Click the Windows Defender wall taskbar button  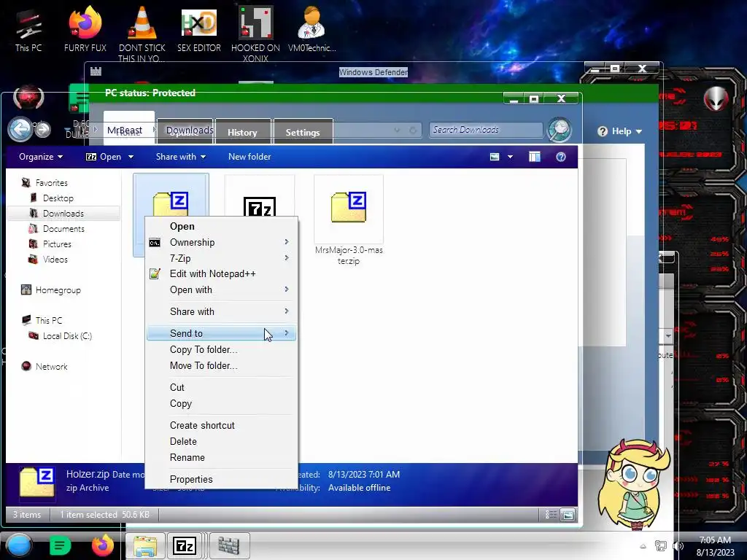click(x=229, y=545)
